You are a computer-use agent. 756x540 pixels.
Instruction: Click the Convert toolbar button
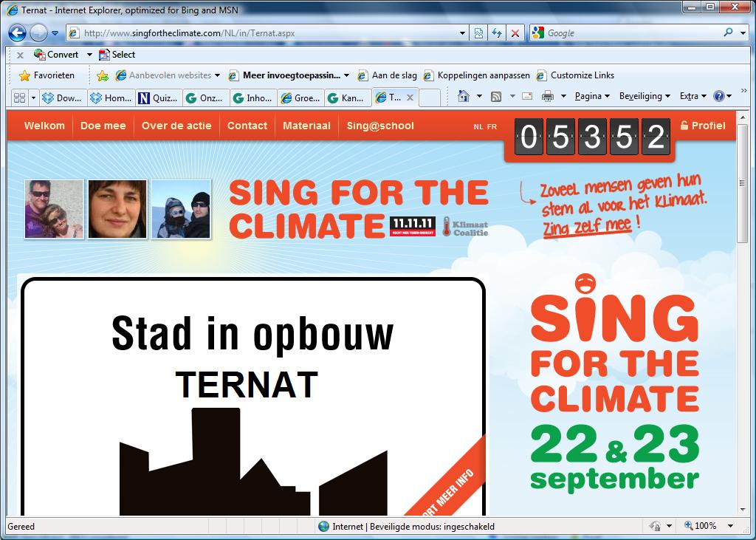point(56,55)
